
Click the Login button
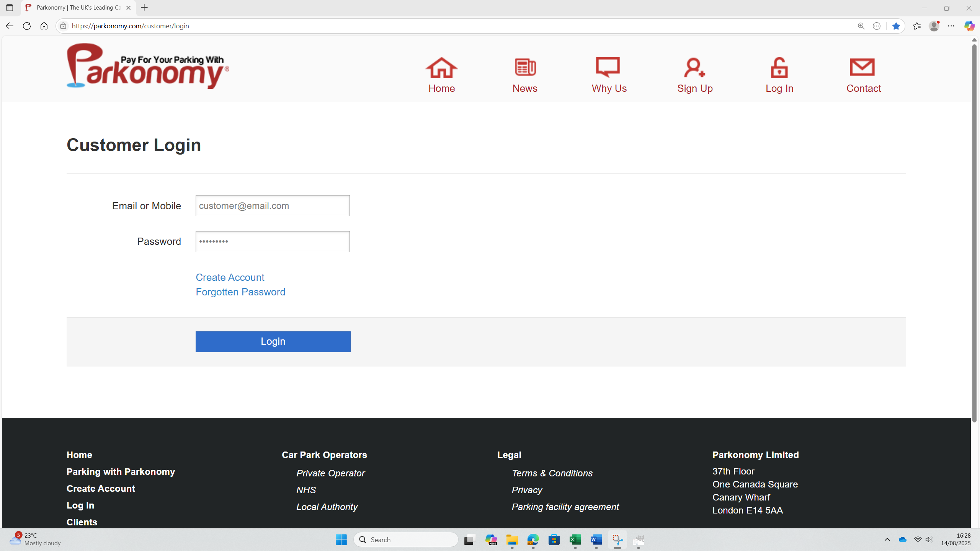pos(273,341)
